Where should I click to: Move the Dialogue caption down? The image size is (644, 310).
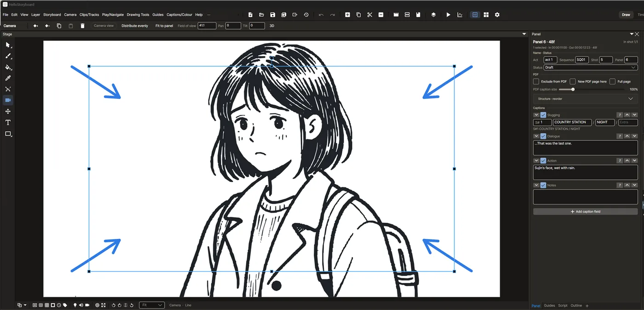click(x=635, y=136)
